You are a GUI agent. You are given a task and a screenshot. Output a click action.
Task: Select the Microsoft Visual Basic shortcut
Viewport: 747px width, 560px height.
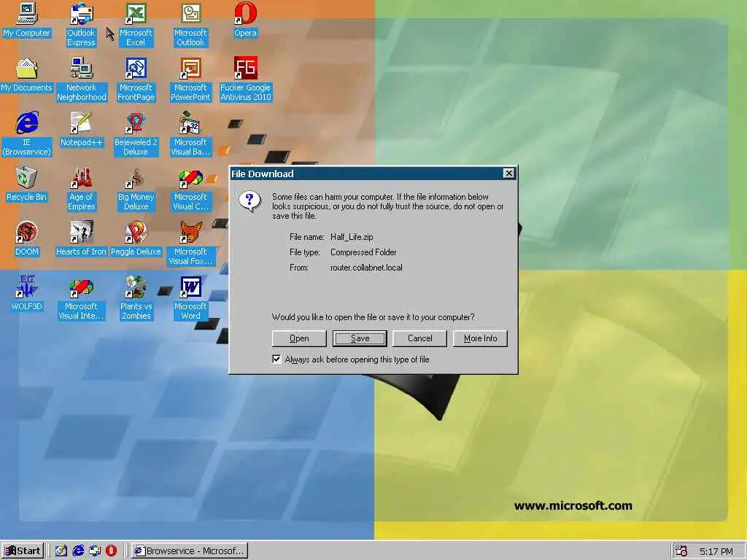(x=190, y=134)
